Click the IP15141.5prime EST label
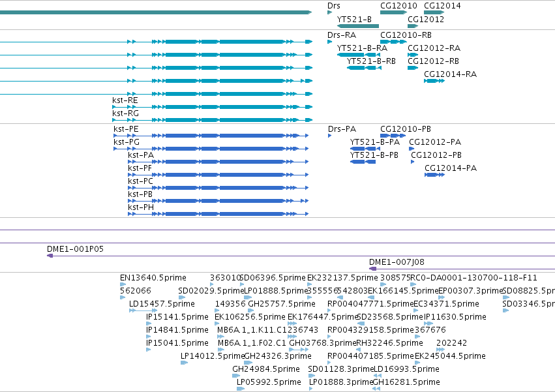Screen dimensions: 555x392 tap(177, 317)
